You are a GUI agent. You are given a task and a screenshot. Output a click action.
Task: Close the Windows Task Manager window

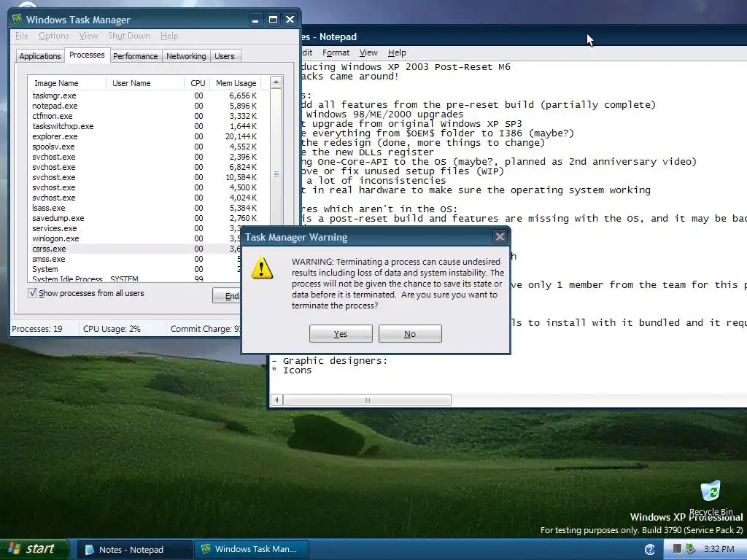pyautogui.click(x=290, y=20)
